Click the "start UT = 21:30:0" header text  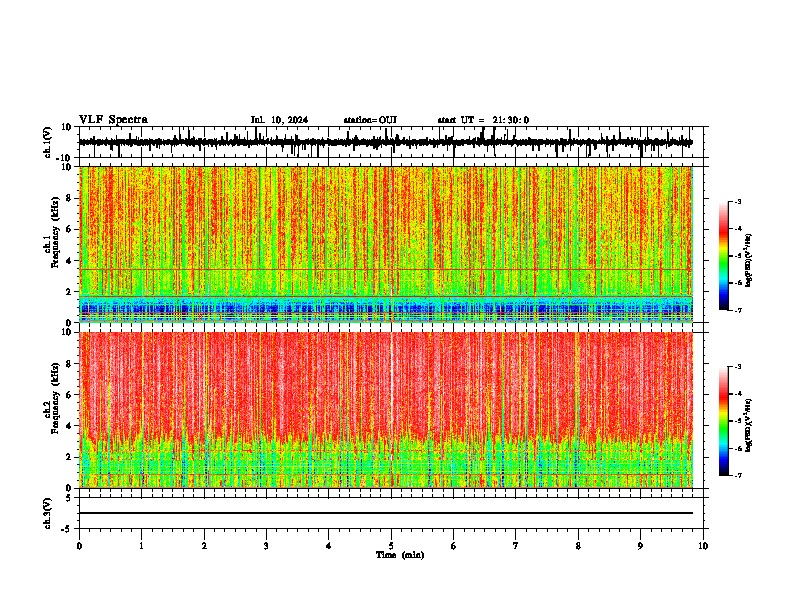[x=483, y=120]
